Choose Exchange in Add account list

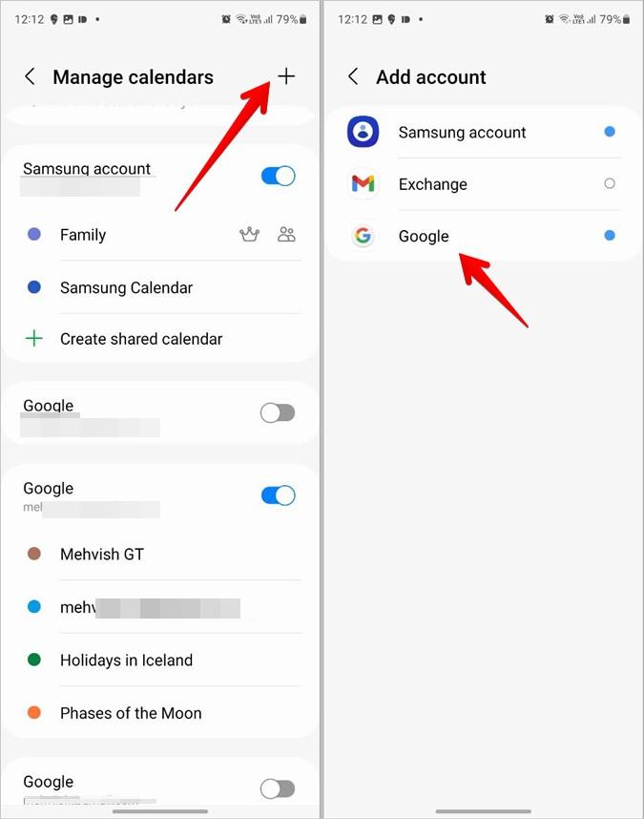pyautogui.click(x=484, y=184)
